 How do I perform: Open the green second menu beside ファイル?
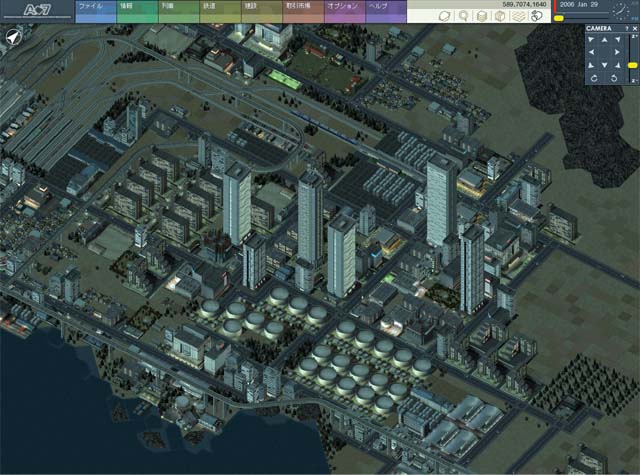[x=137, y=11]
